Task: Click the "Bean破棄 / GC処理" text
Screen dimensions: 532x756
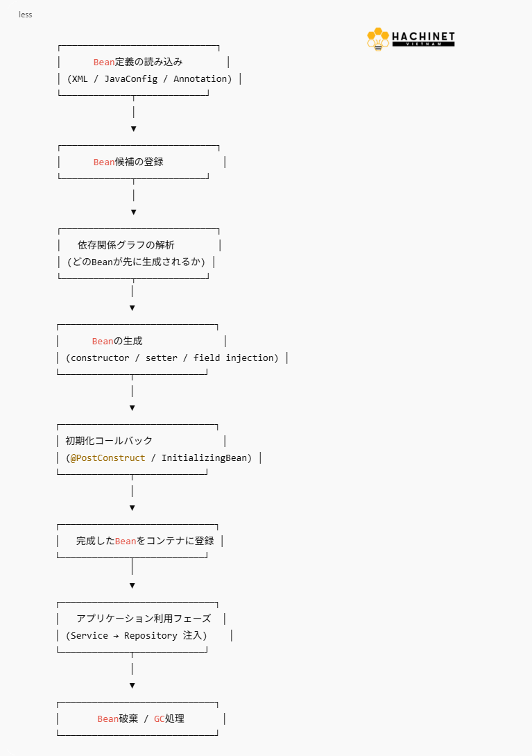Action: click(141, 719)
